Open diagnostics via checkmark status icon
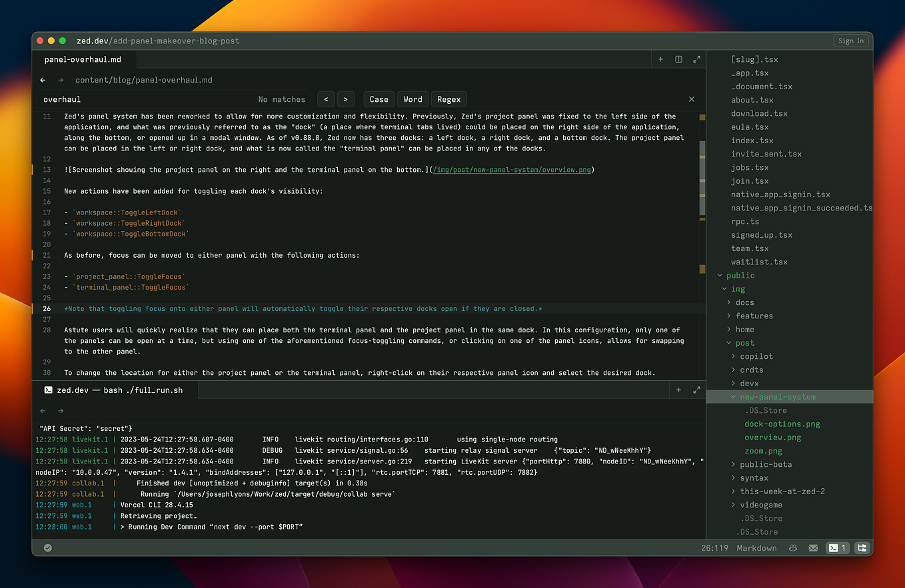Screen dimensions: 905x588 (x=47, y=547)
